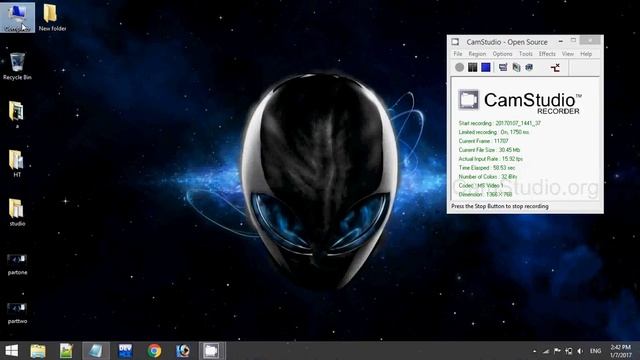This screenshot has width=640, height=360.
Task: Open Action Center flag icon
Action: (557, 351)
